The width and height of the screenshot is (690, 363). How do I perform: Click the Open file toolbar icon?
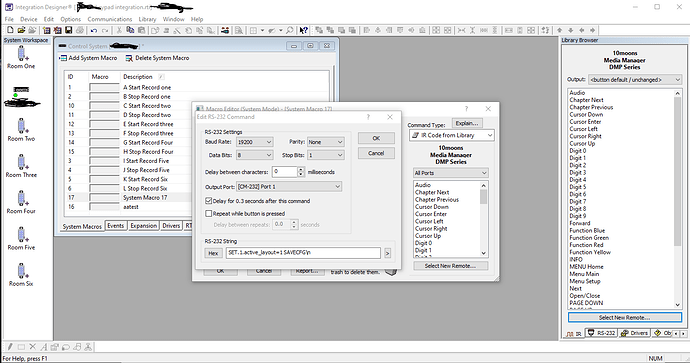point(21,30)
